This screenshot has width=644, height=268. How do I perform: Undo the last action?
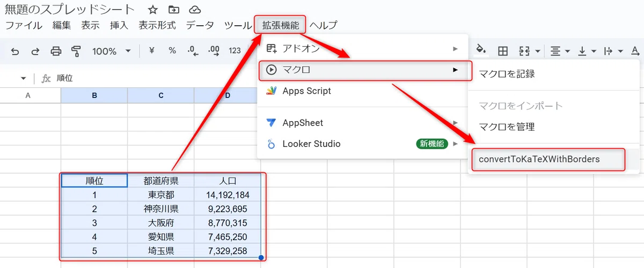[15, 51]
